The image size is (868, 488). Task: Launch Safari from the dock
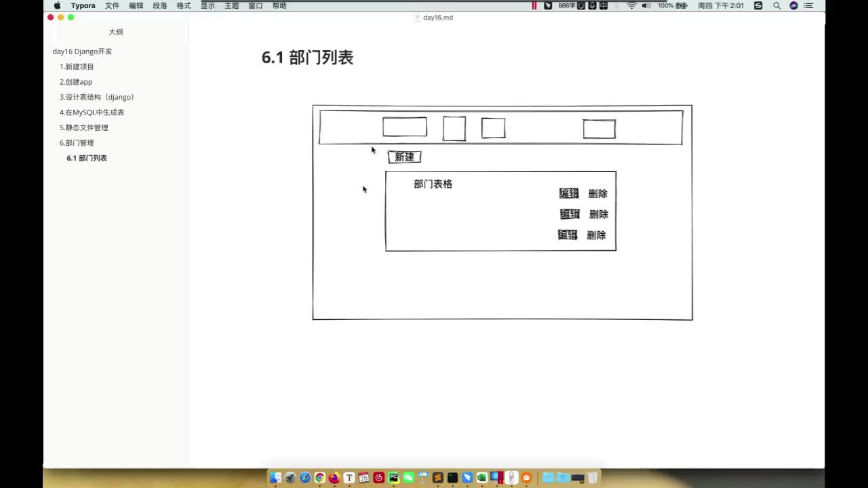point(305,478)
